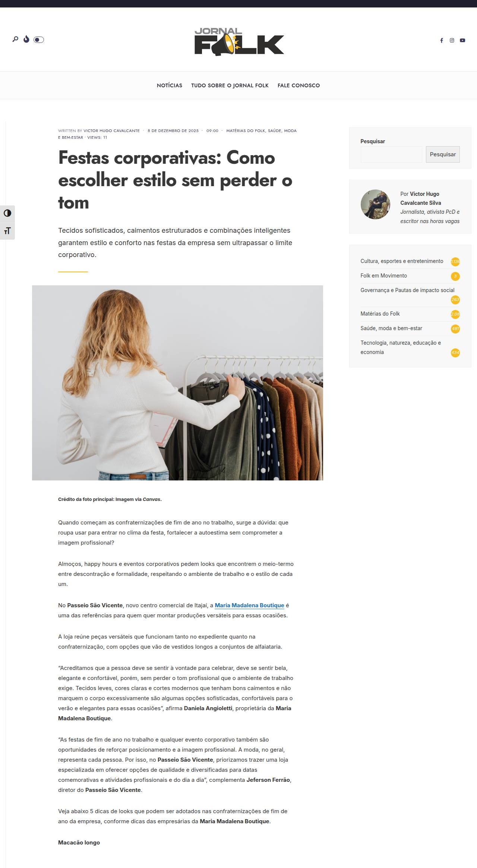The height and width of the screenshot is (868, 477).
Task: Open the Maria Madalena Boutique link
Action: (249, 605)
